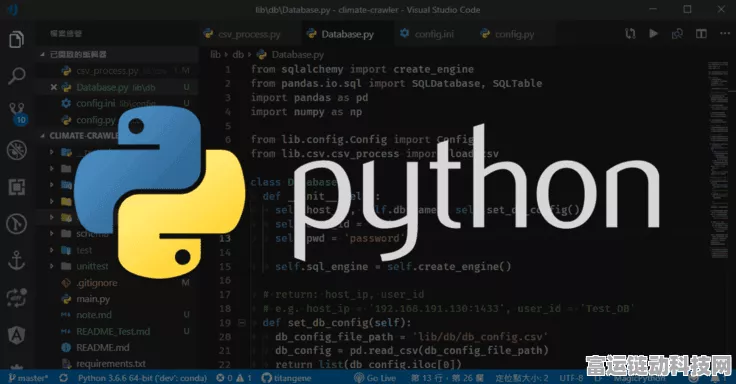Open Source Control with badge 10
The height and width of the screenshot is (384, 736).
click(x=17, y=113)
